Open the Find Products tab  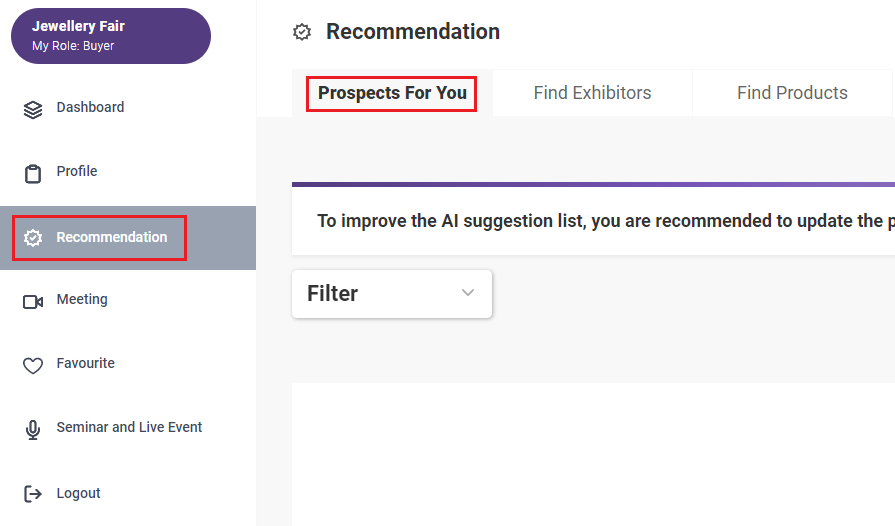792,93
